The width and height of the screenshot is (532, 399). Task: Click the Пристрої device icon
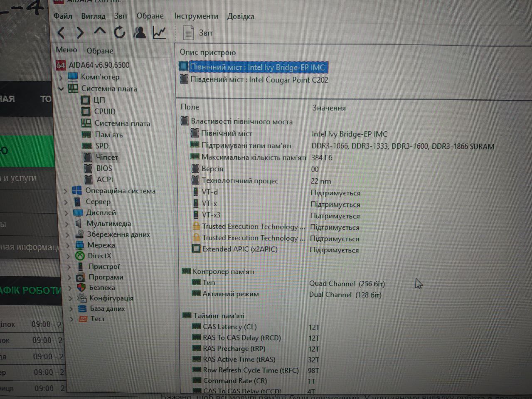pyautogui.click(x=80, y=266)
